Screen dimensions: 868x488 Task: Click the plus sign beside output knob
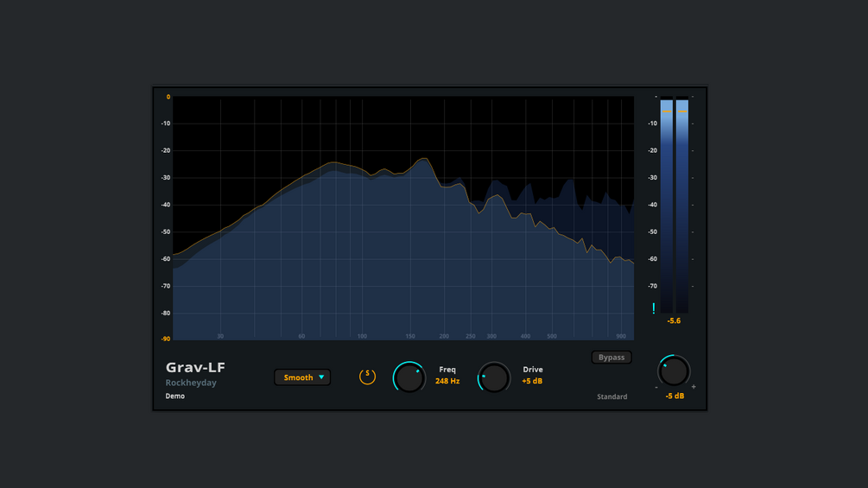694,387
